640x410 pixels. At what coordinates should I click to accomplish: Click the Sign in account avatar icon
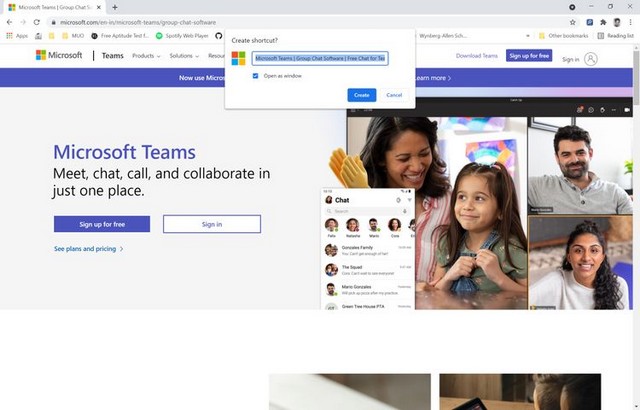click(591, 59)
